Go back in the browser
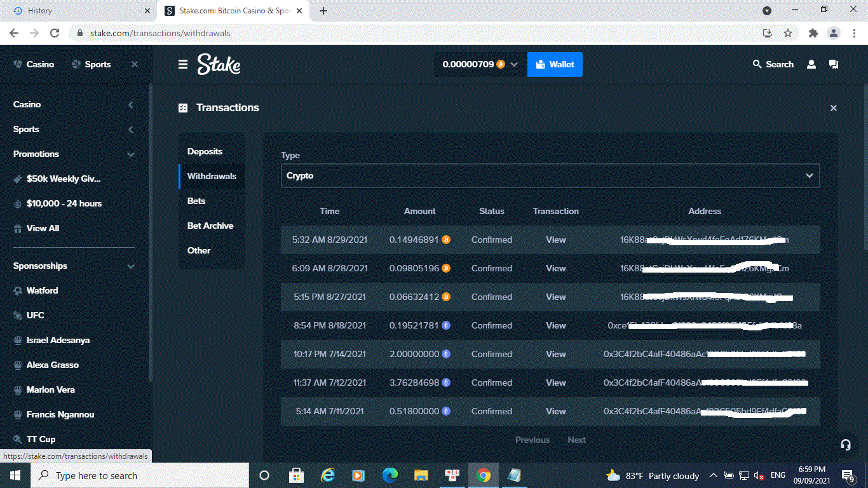This screenshot has width=868, height=488. click(14, 33)
